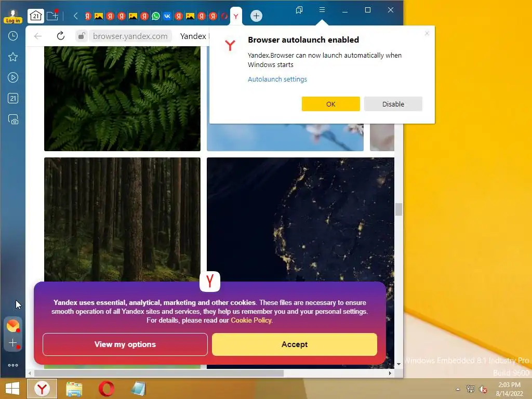Click Disable in autolaunch popup
Screen dimensions: 532x399
click(393, 104)
